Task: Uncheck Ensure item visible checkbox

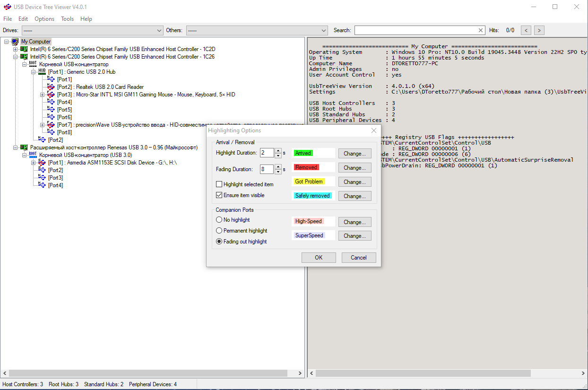Action: click(x=219, y=195)
